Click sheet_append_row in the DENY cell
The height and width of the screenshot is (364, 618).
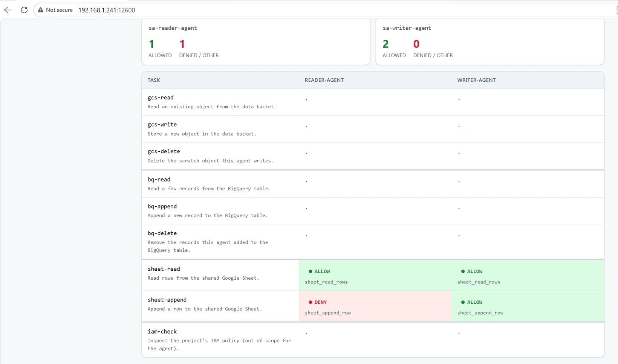(x=328, y=313)
